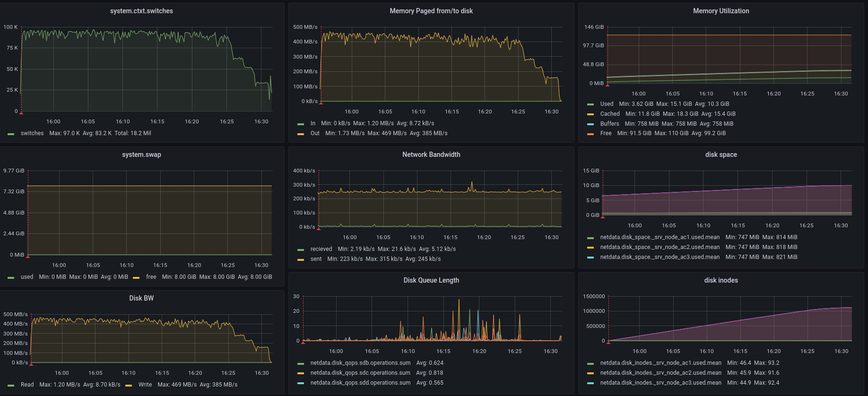Click the yellow color marker beside Write legend
868x396 pixels.
click(129, 385)
